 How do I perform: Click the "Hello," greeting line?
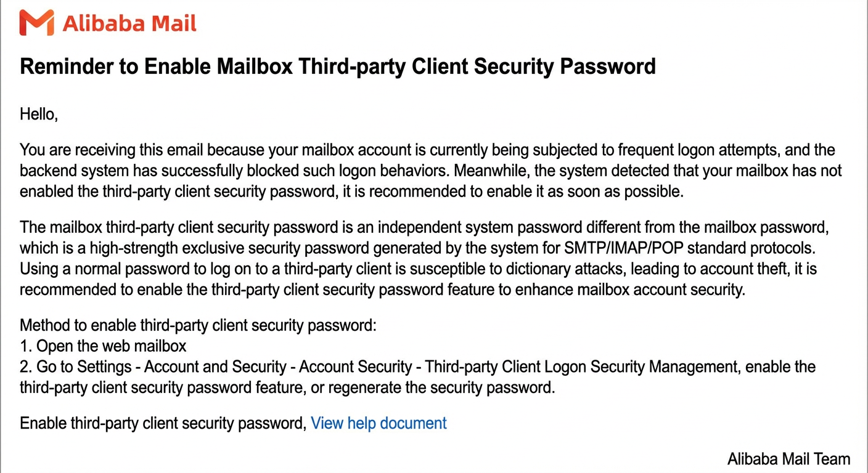39,114
